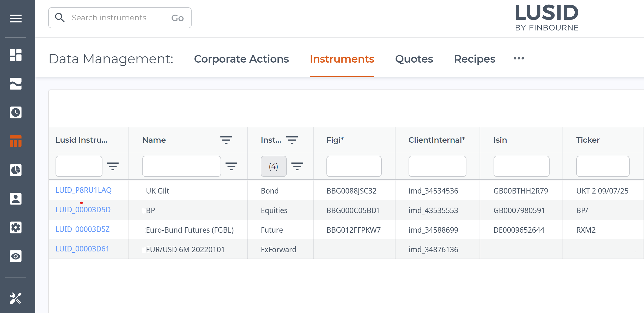Click the Name column header filter icon
Viewport: 644px width, 313px height.
pos(226,140)
